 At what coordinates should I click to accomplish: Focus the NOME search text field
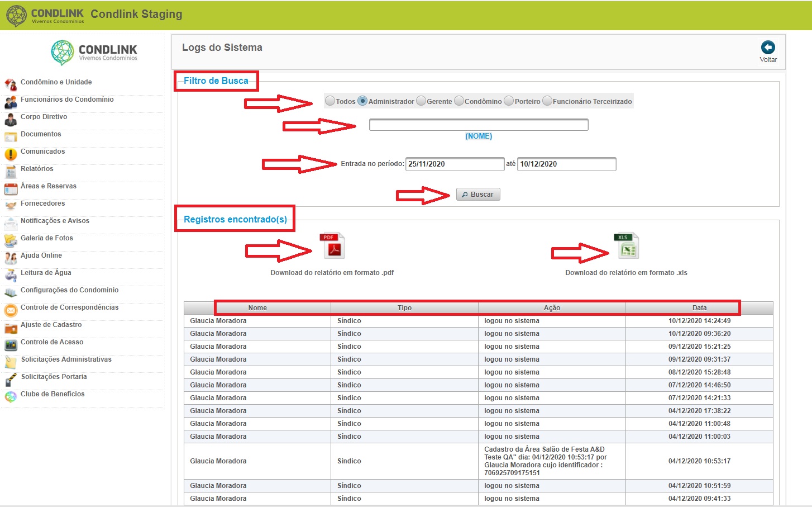pyautogui.click(x=479, y=125)
